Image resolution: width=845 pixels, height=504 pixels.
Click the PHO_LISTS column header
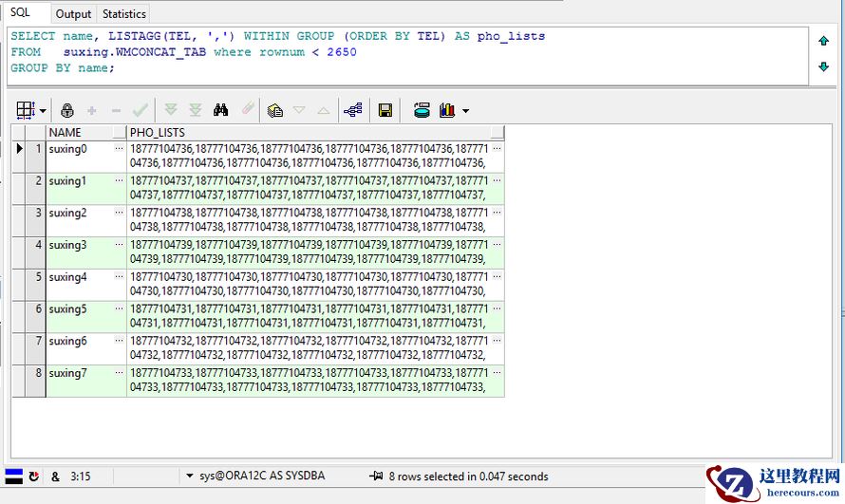click(x=313, y=133)
